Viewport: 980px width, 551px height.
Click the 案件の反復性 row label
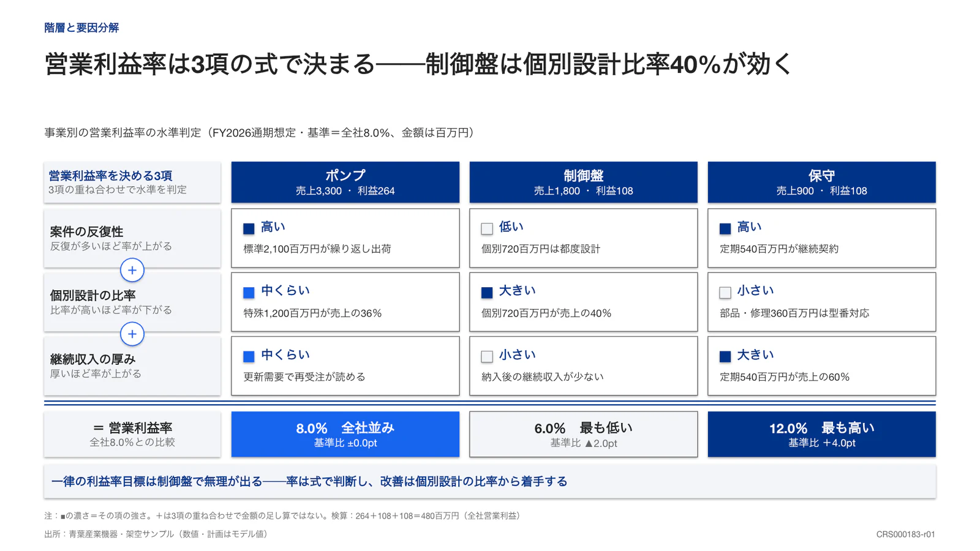point(132,238)
